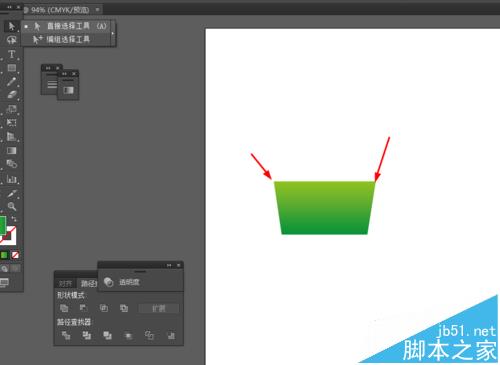Select the Gradient tool

(x=12, y=151)
